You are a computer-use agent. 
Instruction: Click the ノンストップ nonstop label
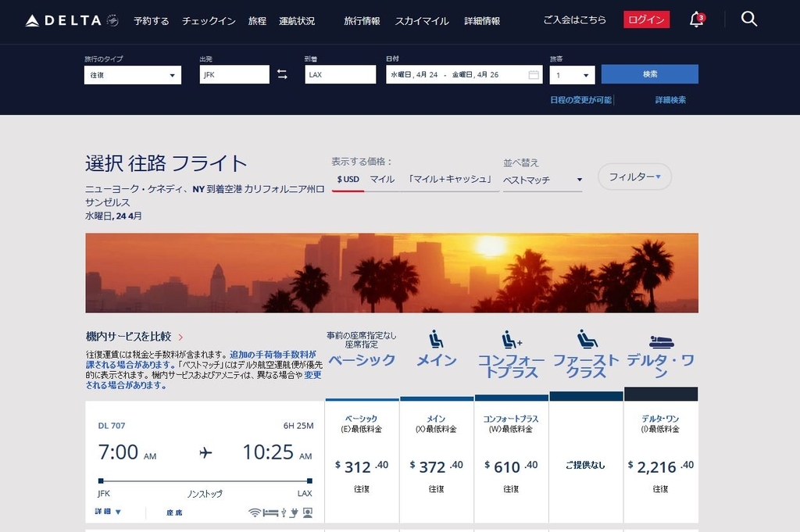tap(205, 494)
